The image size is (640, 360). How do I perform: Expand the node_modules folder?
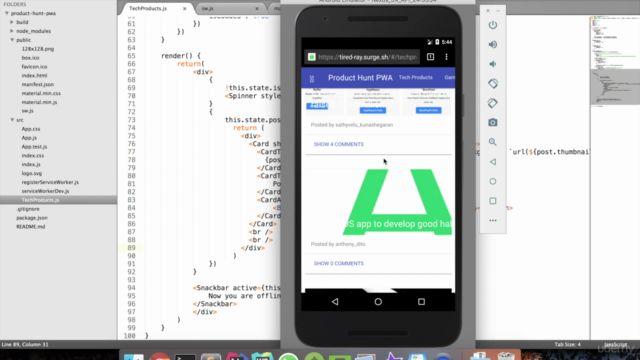pos(12,31)
